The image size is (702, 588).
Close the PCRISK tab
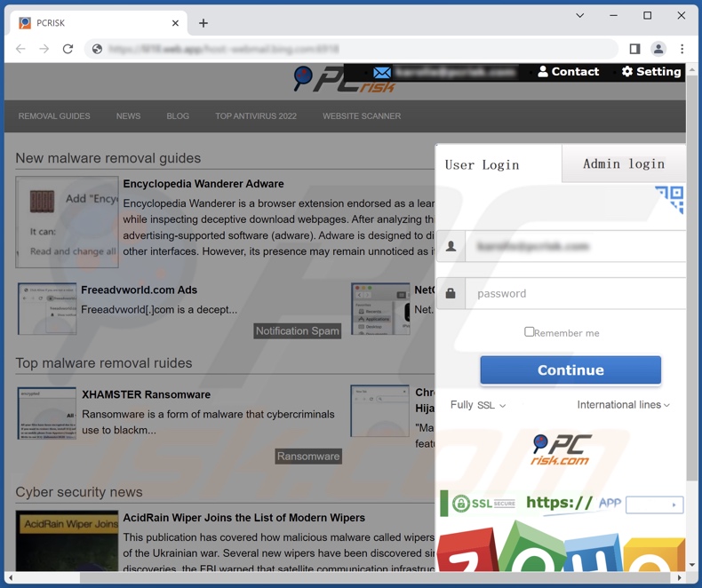tap(176, 23)
